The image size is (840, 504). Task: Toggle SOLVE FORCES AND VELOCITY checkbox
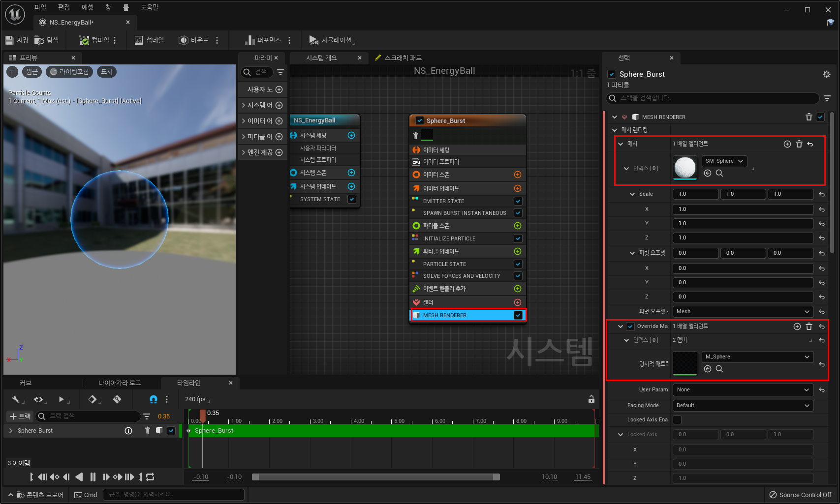518,276
